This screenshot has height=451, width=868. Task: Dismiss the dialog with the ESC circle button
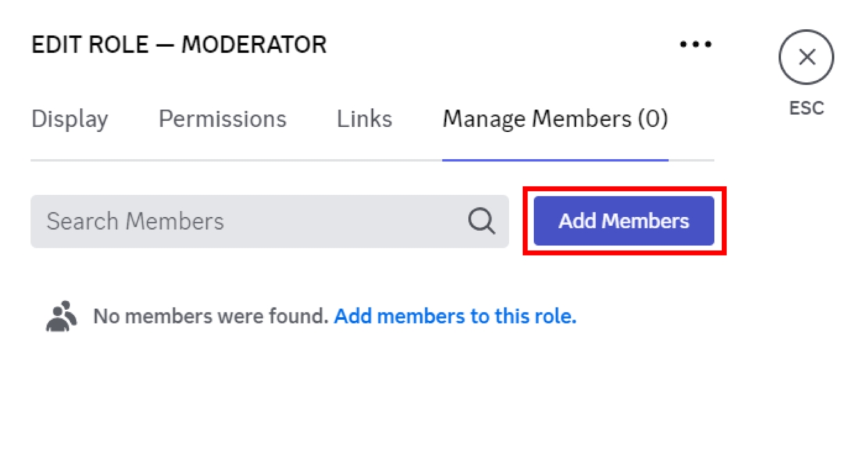pyautogui.click(x=808, y=57)
